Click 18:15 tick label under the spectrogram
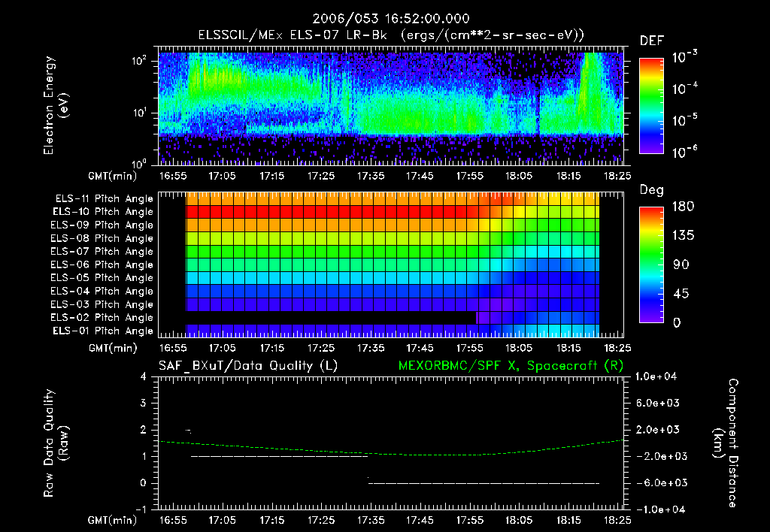Viewport: 770px width, 532px height. click(x=568, y=176)
